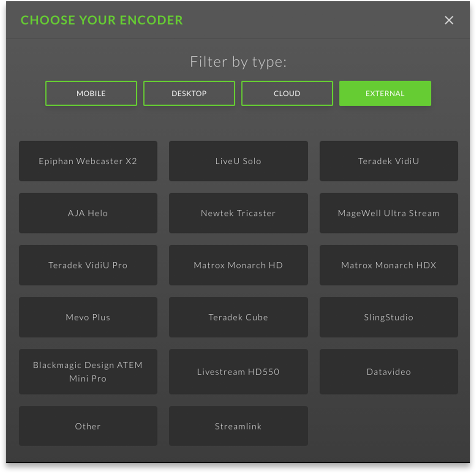Select the Newtek Tricaster encoder
Viewport: 476px width, 473px height.
click(x=238, y=213)
